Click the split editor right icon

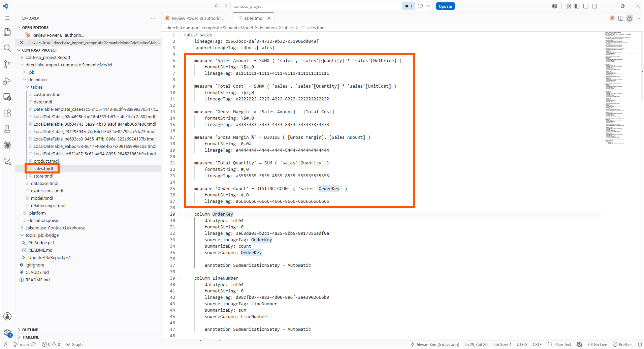(x=621, y=18)
